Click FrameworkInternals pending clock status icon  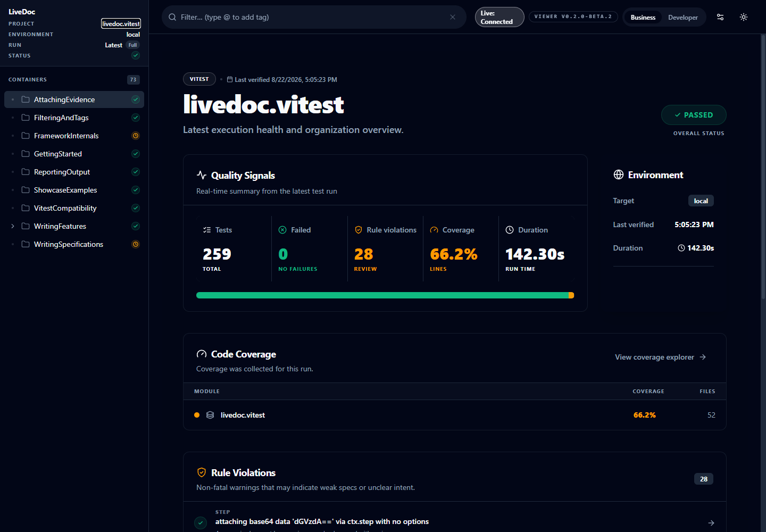pos(136,136)
